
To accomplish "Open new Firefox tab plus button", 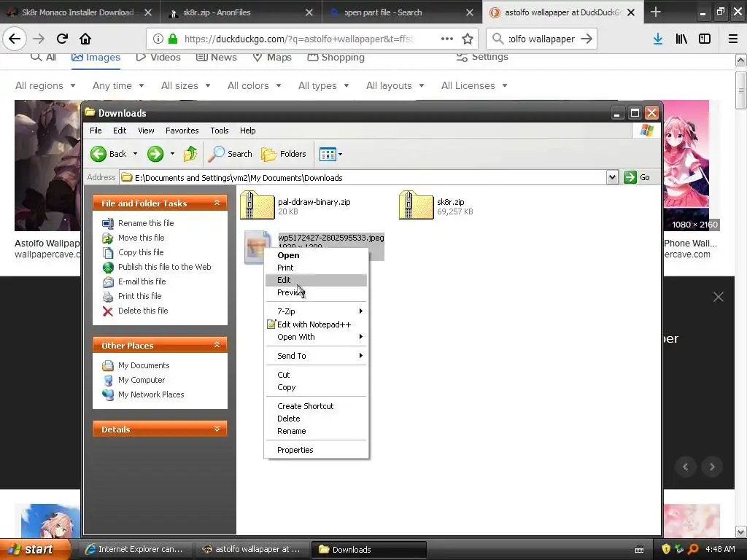I will tap(656, 12).
